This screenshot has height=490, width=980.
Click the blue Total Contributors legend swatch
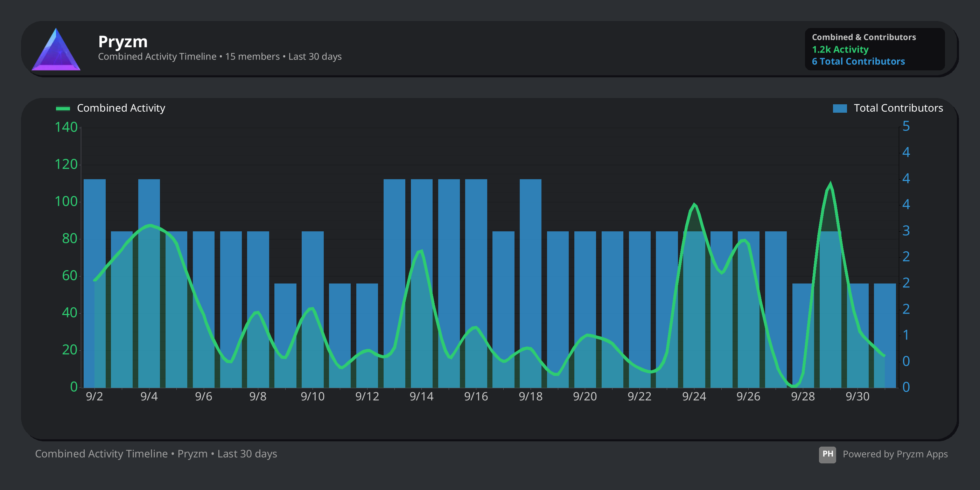pos(840,108)
